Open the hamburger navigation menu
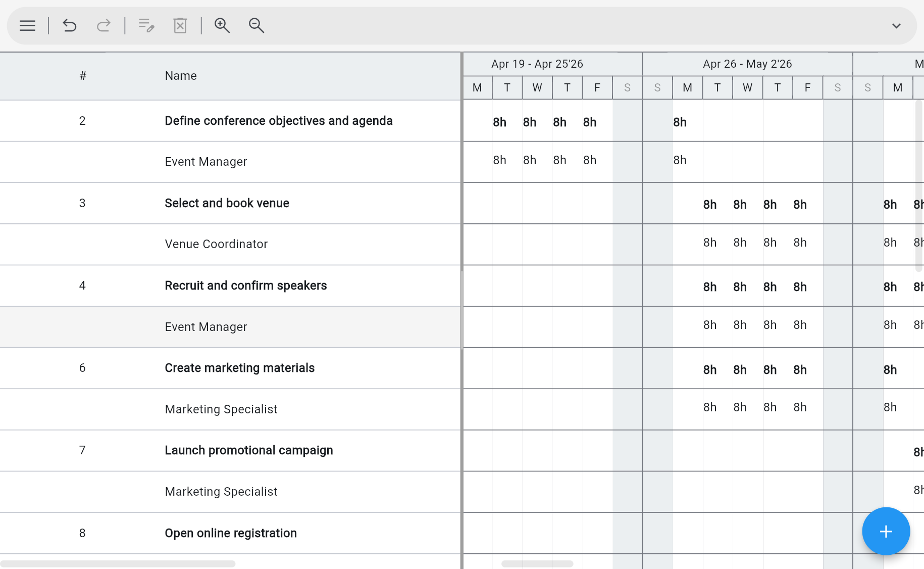The image size is (924, 569). click(27, 25)
